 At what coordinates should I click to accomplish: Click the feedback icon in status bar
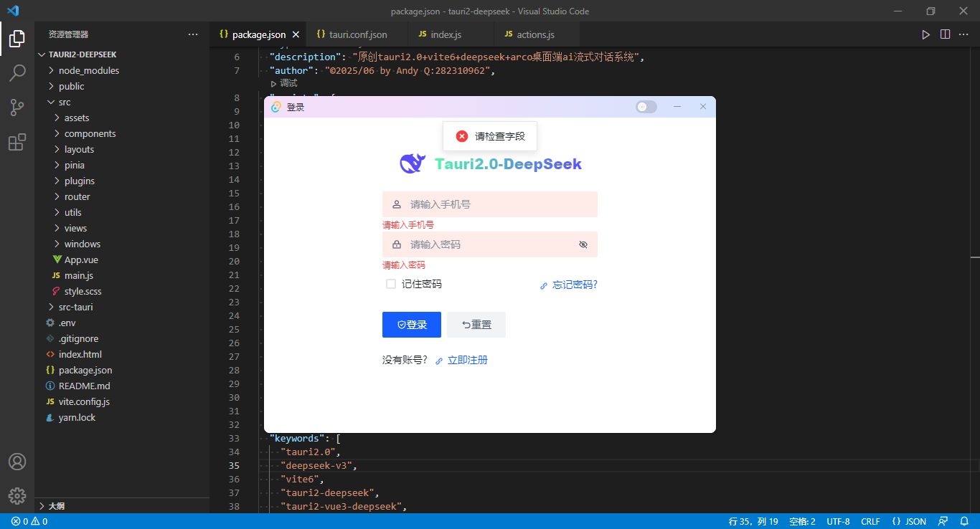943,521
